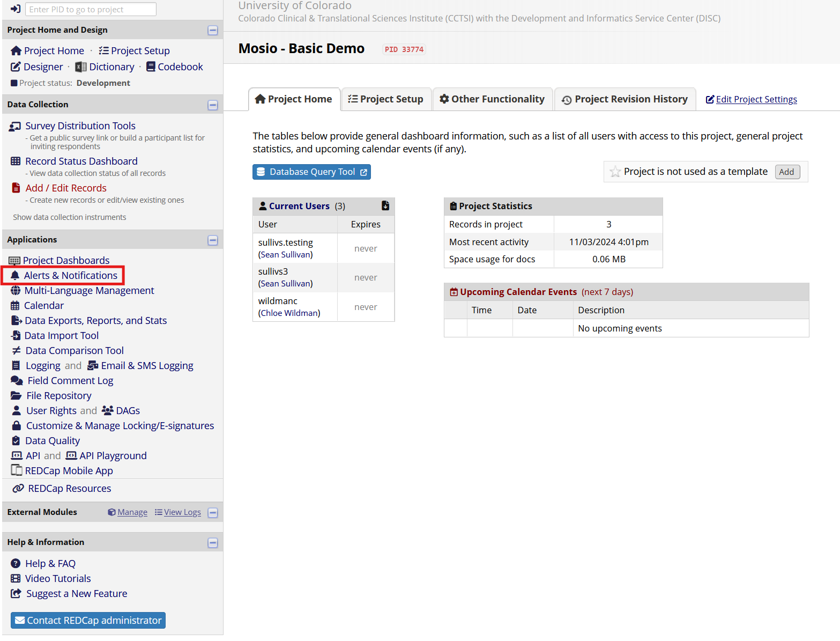The width and height of the screenshot is (840, 641).
Task: Click the DAGs group icon
Action: click(107, 410)
